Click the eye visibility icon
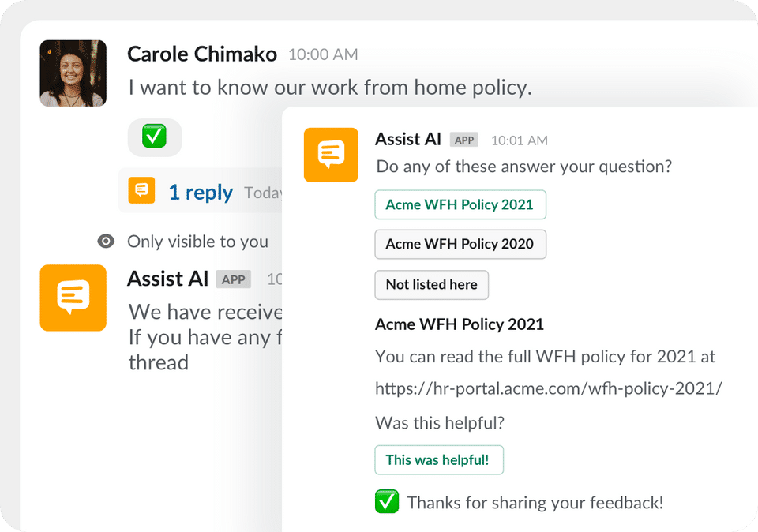 click(x=106, y=242)
